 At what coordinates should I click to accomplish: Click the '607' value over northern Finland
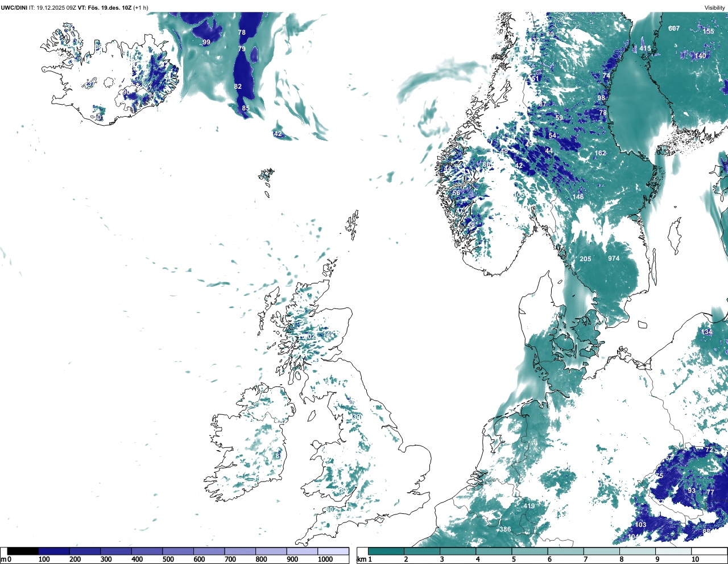coord(674,28)
